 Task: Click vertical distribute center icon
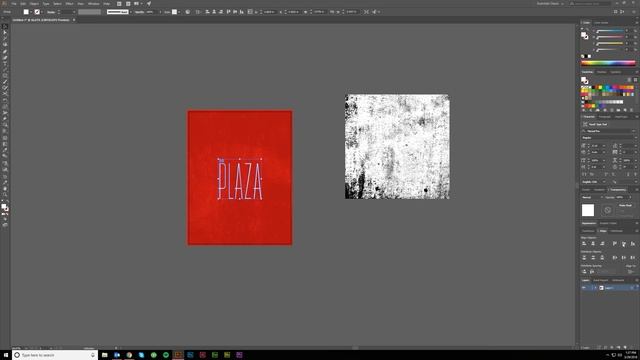coord(593,258)
